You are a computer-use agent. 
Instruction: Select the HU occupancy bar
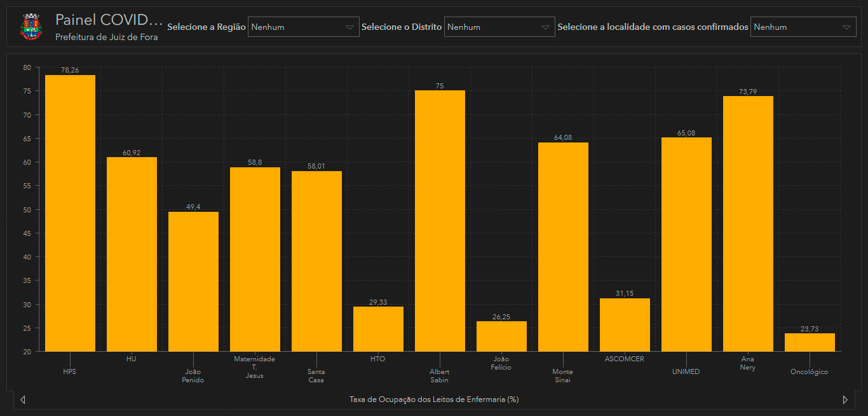tap(132, 254)
